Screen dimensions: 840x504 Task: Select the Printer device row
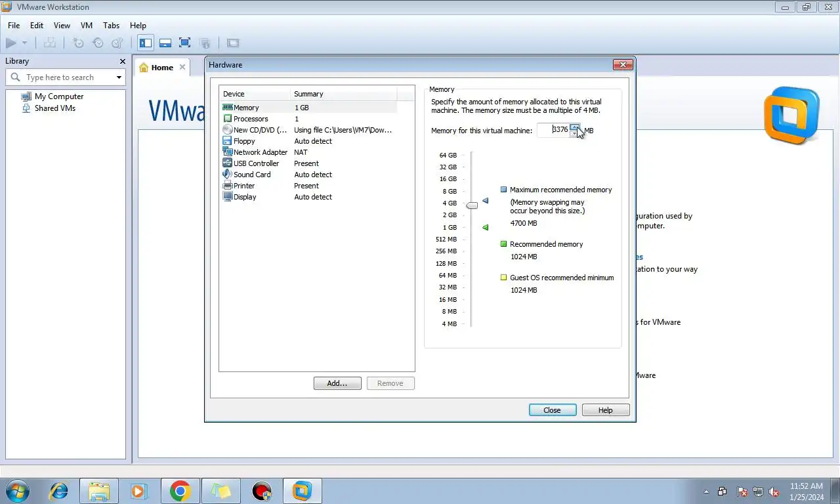(309, 186)
